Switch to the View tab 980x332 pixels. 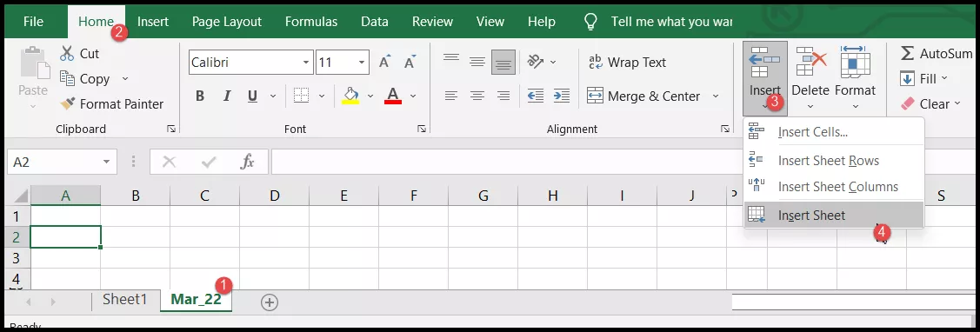(x=490, y=21)
